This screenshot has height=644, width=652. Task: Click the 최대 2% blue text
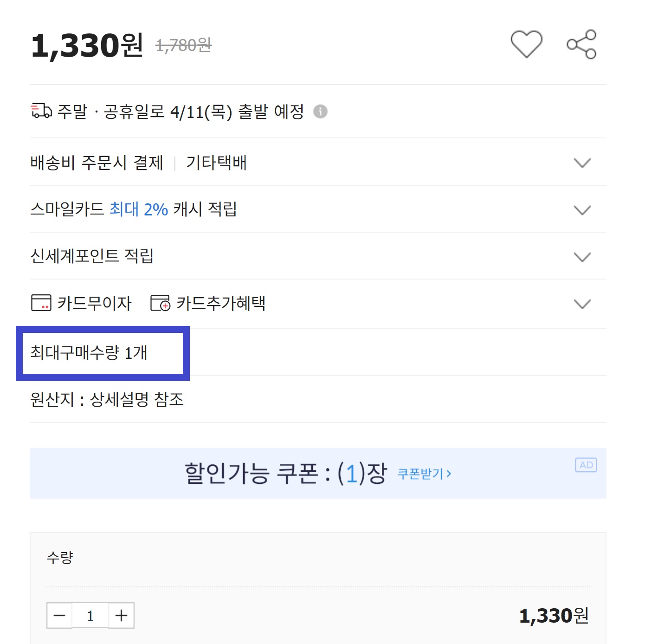(138, 209)
